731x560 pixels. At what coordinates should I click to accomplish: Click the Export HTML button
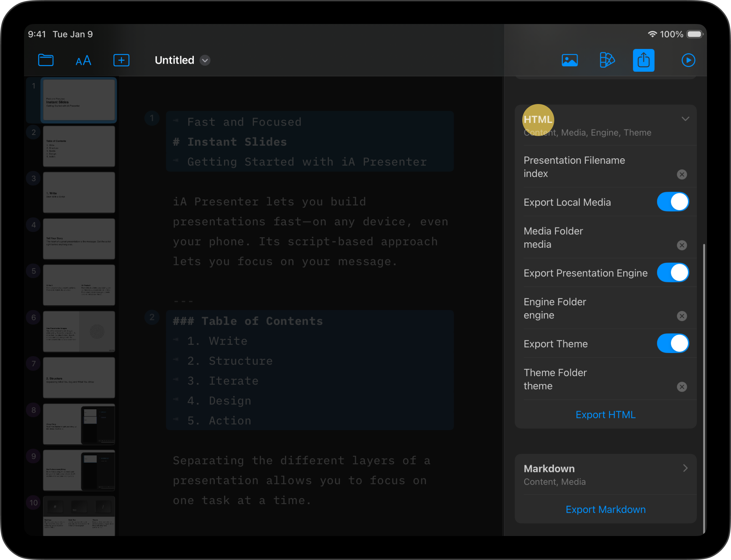(605, 415)
